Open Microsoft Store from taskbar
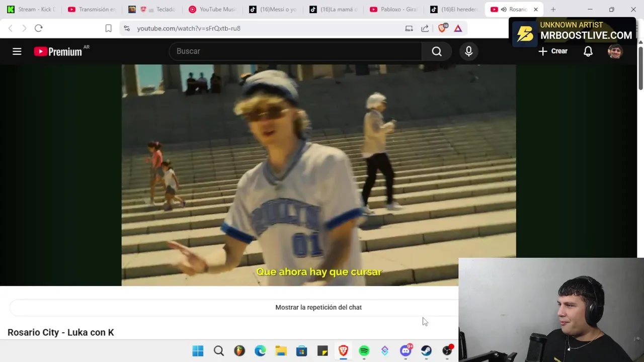The width and height of the screenshot is (644, 362). [x=301, y=351]
